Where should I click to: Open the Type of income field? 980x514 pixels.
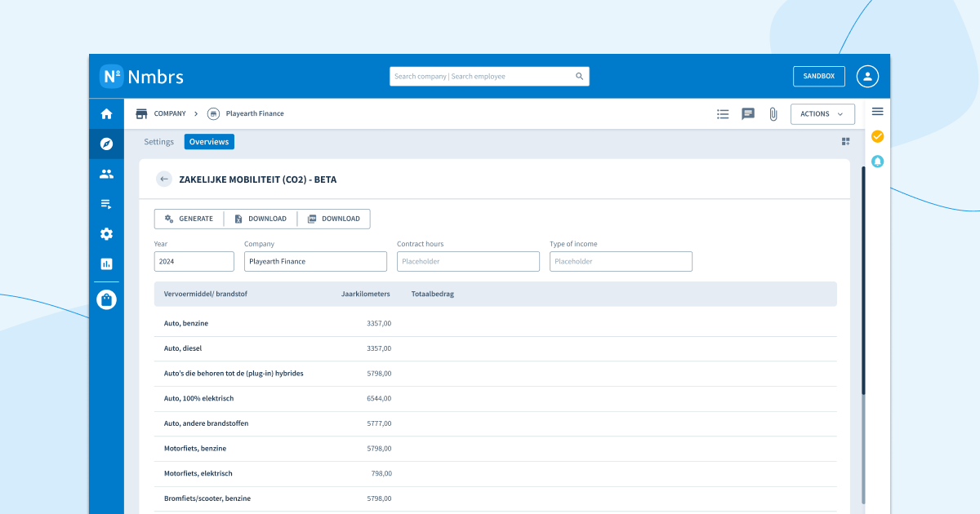(621, 261)
